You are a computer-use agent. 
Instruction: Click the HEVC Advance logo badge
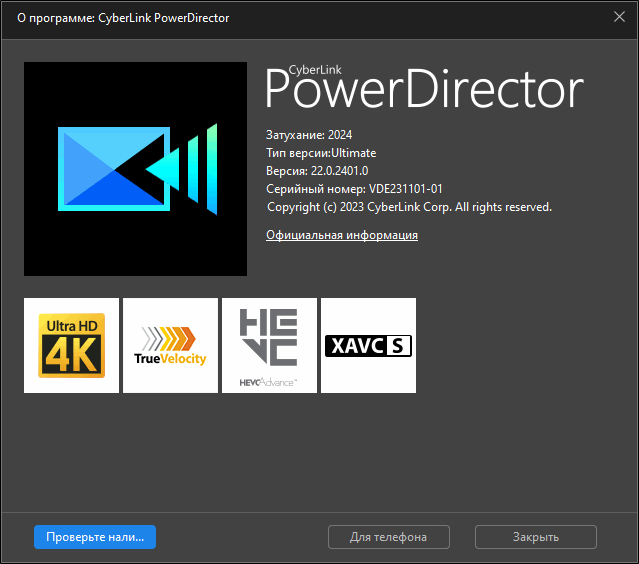pos(269,345)
